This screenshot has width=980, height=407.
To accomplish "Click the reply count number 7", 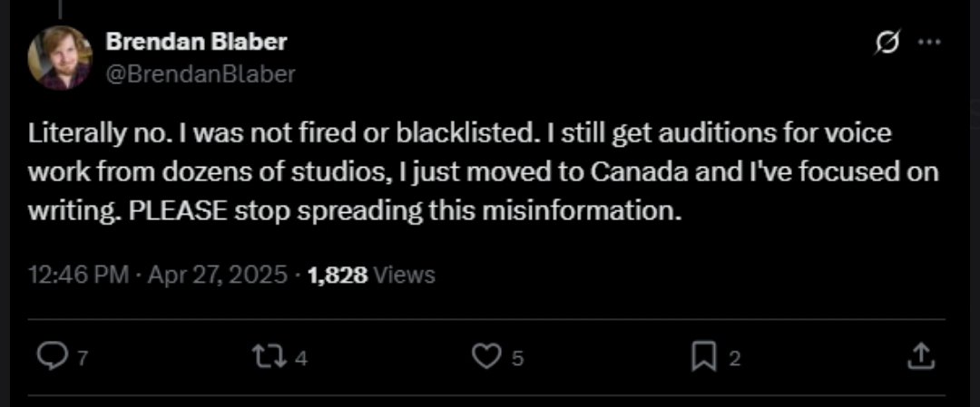I will click(82, 359).
